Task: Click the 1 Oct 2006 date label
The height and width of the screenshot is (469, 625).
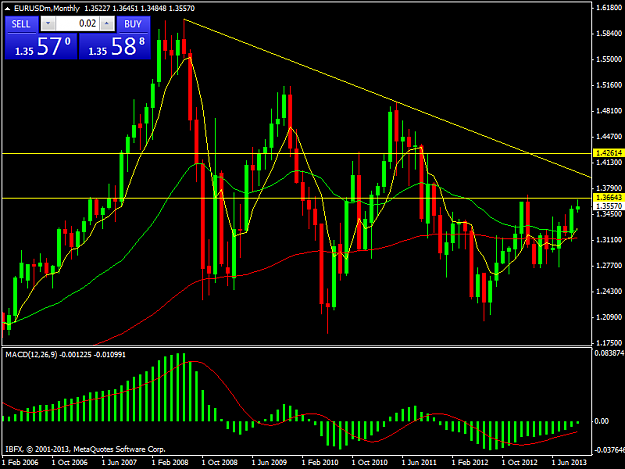Action: point(70,462)
